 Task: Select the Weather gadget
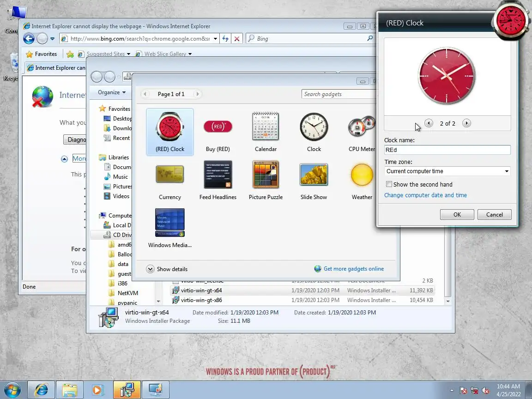point(362,180)
